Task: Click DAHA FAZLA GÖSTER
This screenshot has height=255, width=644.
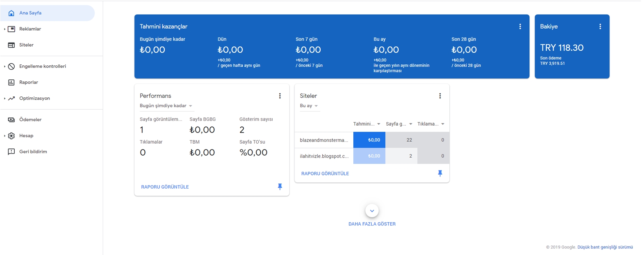Action: pyautogui.click(x=372, y=224)
